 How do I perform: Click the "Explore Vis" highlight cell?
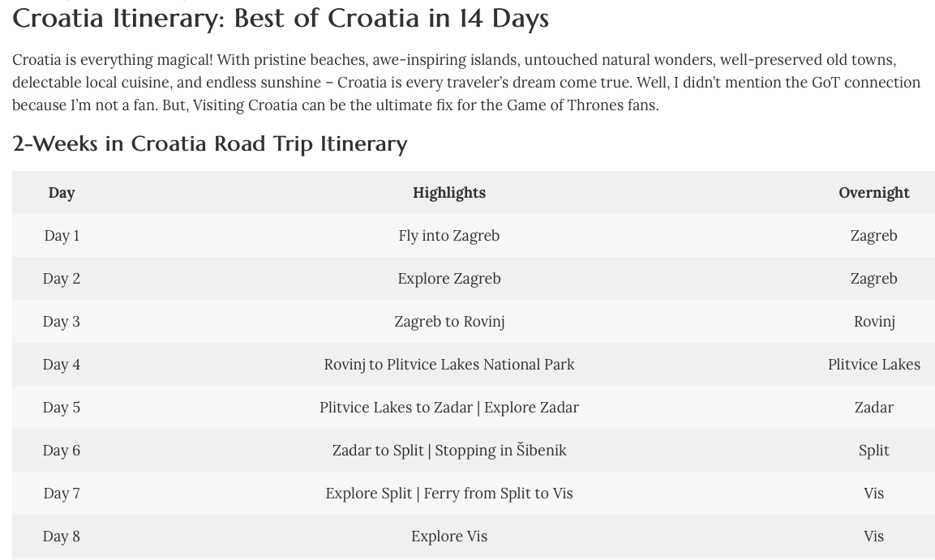449,536
